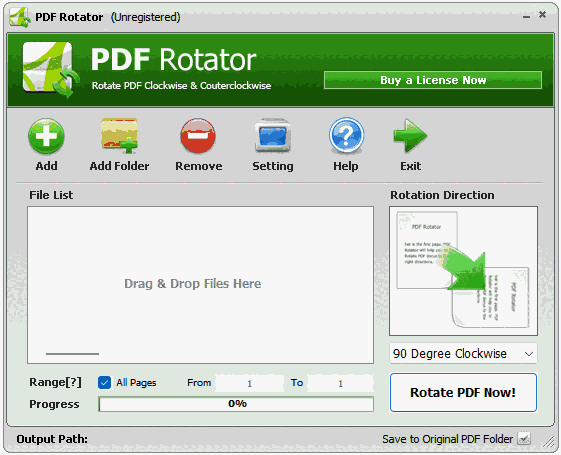Click the green Add file icon
This screenshot has height=455, width=561.
pyautogui.click(x=46, y=136)
